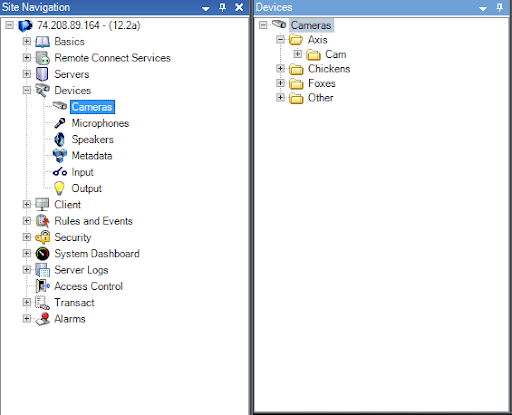Screen dimensions: 512x415
Task: Expand the Servers tree node
Action: pyautogui.click(x=27, y=74)
